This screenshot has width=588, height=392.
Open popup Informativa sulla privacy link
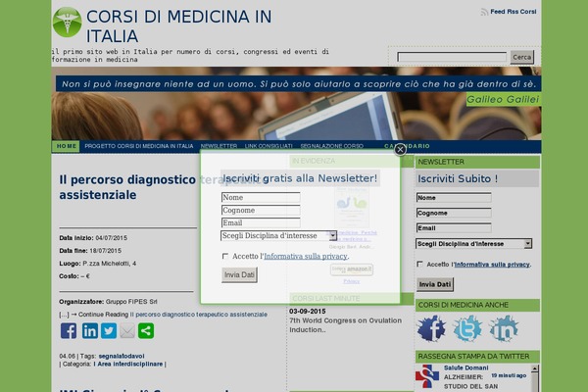pos(306,256)
